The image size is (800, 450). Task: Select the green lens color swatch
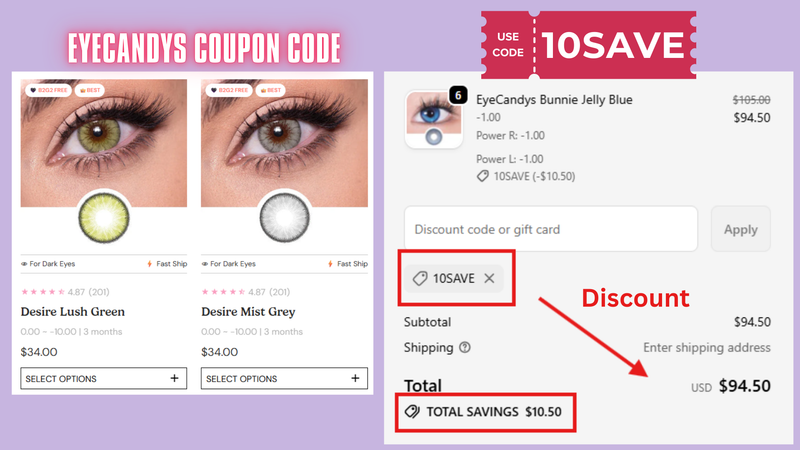coord(104,218)
